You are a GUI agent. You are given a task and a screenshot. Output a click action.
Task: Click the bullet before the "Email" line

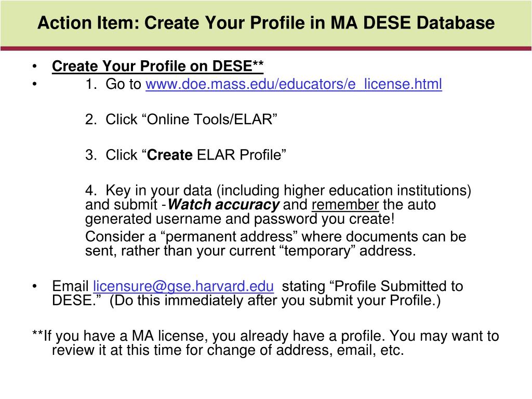tap(35, 286)
